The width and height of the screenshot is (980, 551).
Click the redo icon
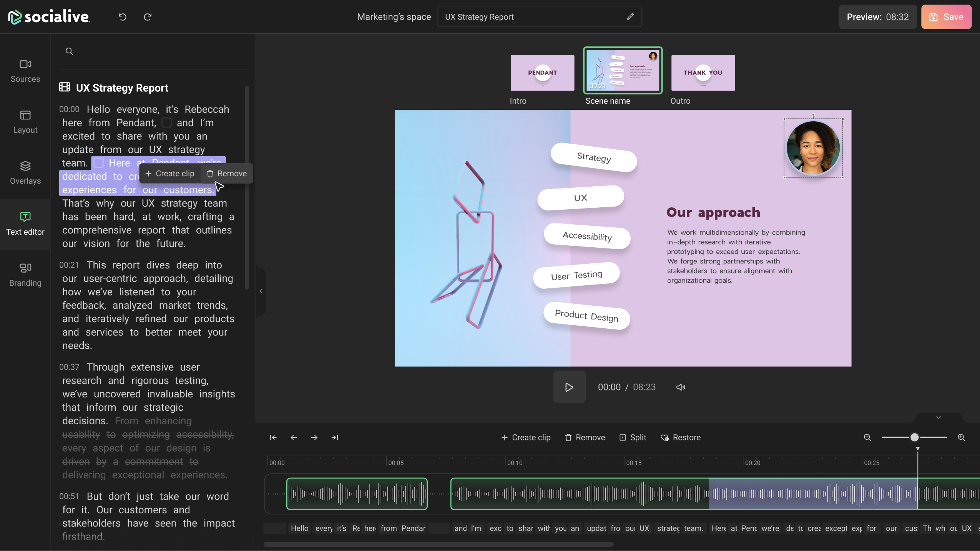click(148, 17)
